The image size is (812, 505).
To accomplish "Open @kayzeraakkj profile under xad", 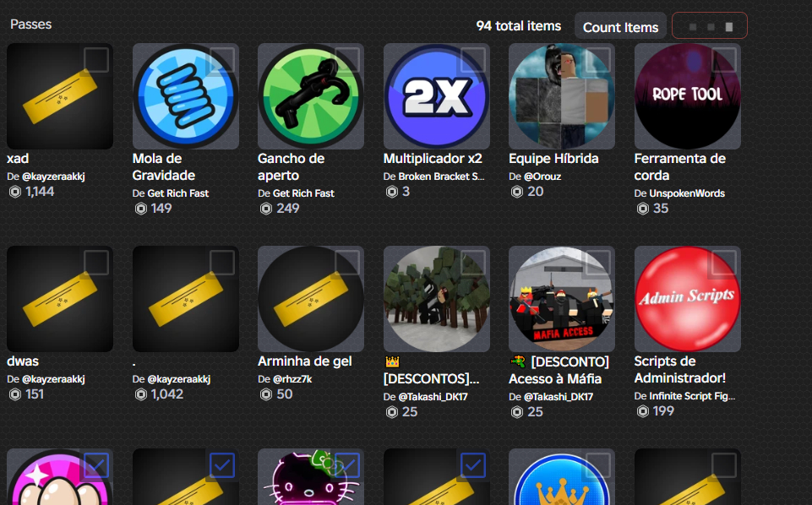I will (x=53, y=176).
